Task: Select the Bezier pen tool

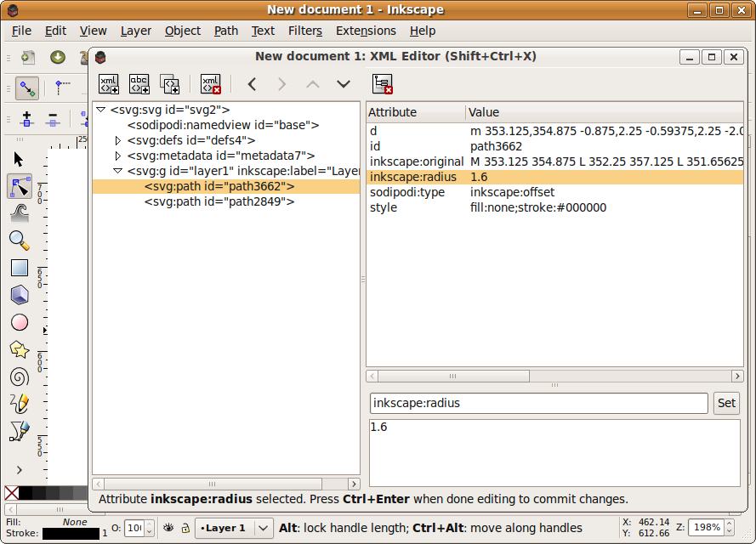Action: tap(20, 431)
